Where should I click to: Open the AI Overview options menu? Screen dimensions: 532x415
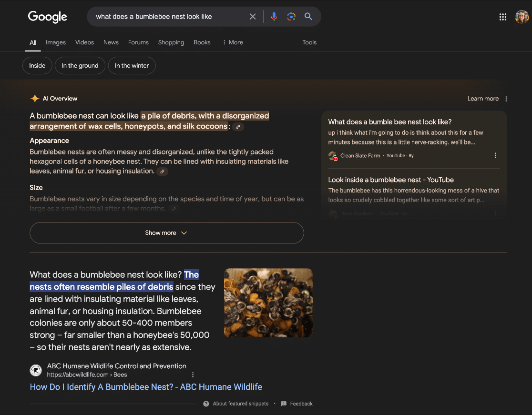pos(506,98)
